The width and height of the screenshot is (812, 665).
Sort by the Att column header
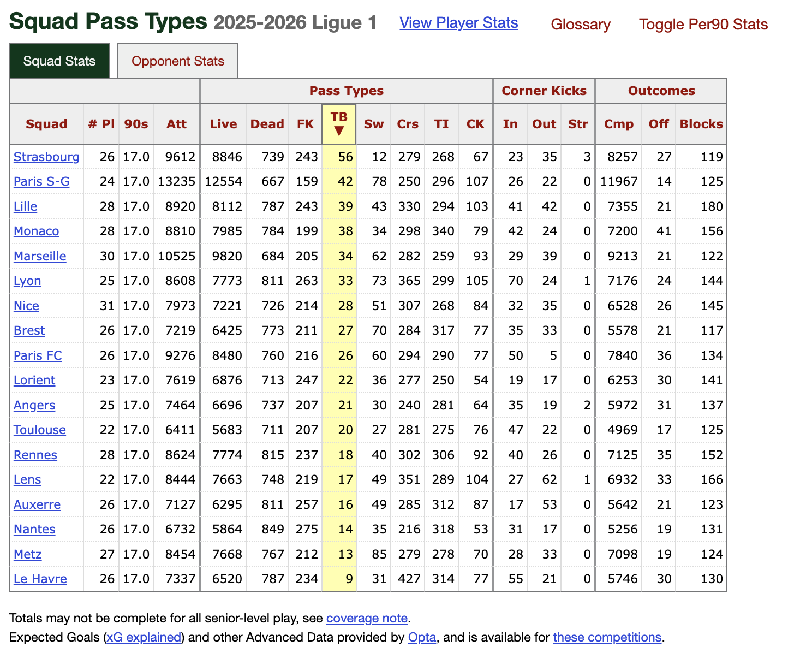(177, 124)
